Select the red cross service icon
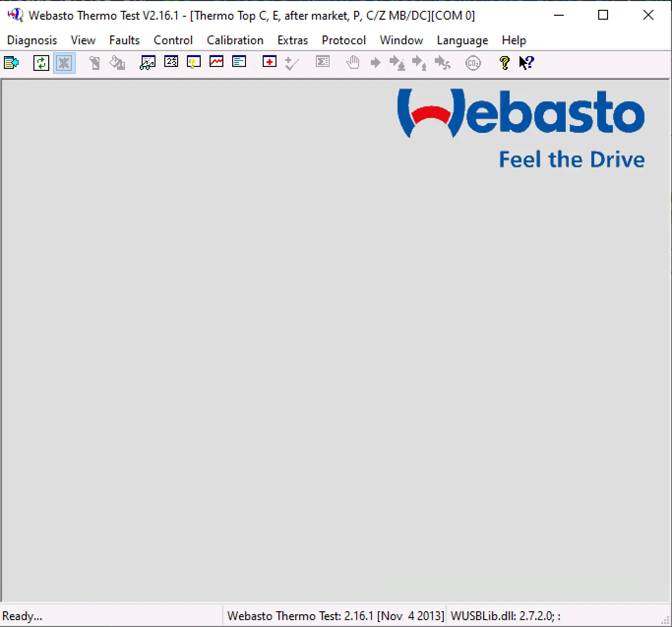Screen dimensions: 672x627 click(x=269, y=63)
